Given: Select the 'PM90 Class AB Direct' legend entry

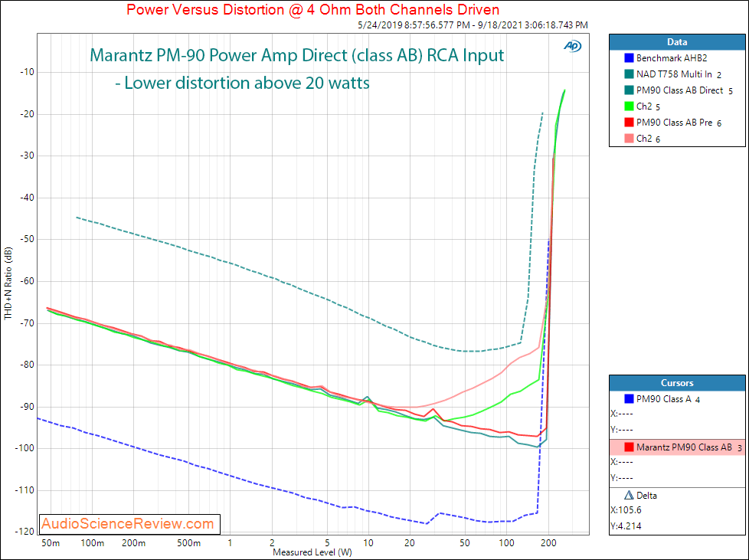Looking at the screenshot, I should click(x=680, y=90).
